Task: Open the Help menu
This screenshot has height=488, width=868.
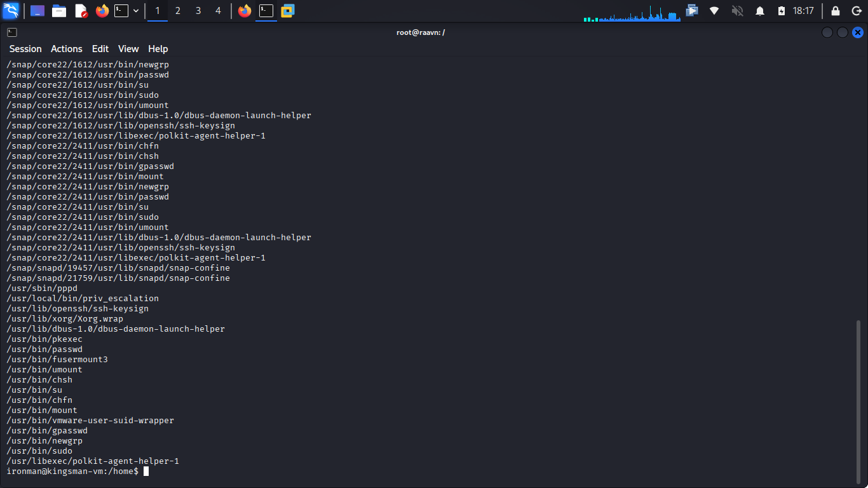Action: coord(158,49)
